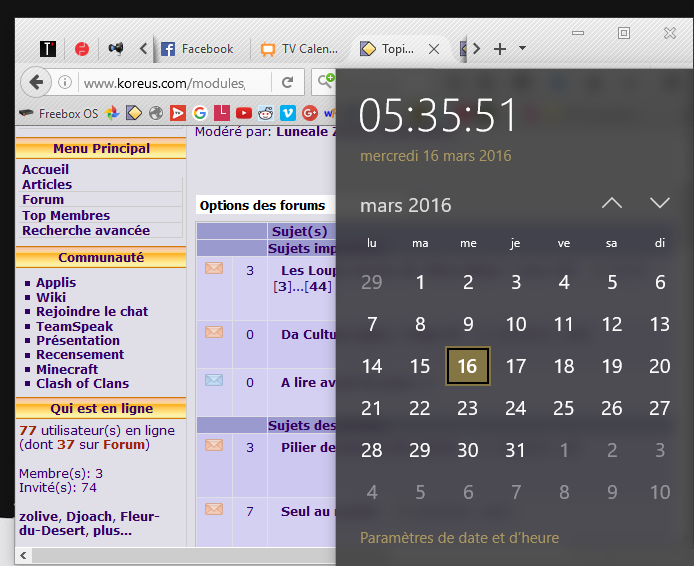Image resolution: width=694 pixels, height=566 pixels.
Task: Open Paramètres de date et d'heure link
Action: pos(459,538)
